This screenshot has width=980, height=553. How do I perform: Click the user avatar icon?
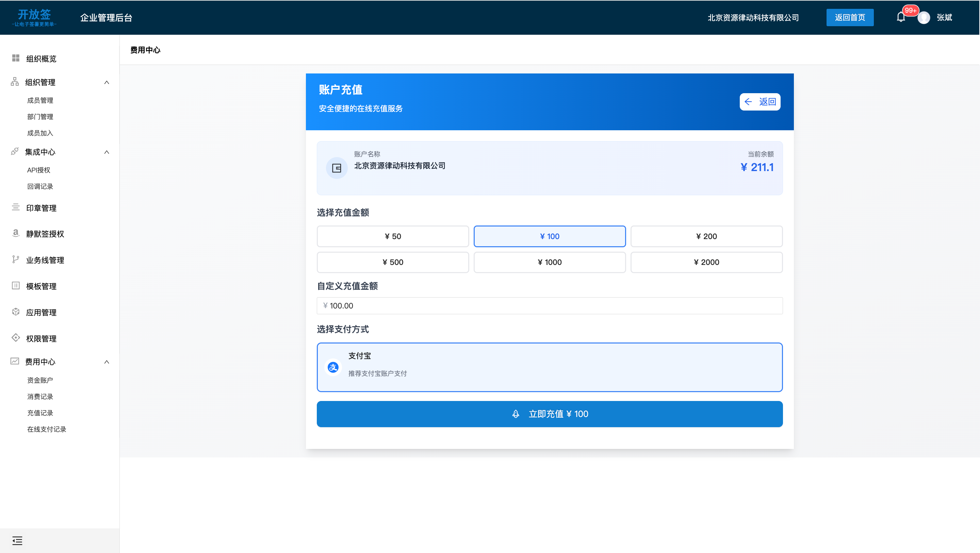[x=924, y=18]
